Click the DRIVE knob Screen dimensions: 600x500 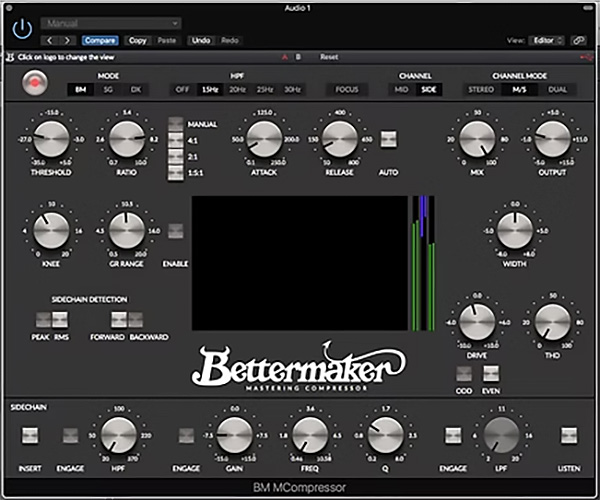coord(477,322)
